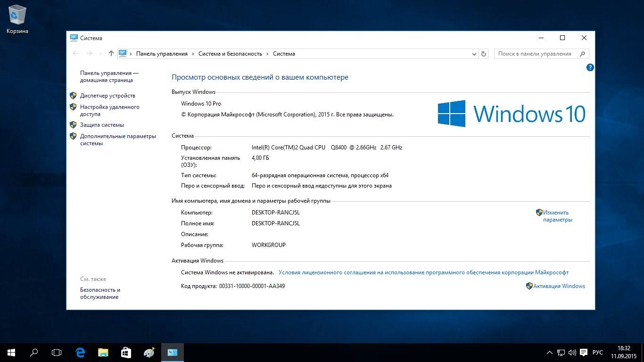Open Диспетчер устройств link

pos(107,96)
